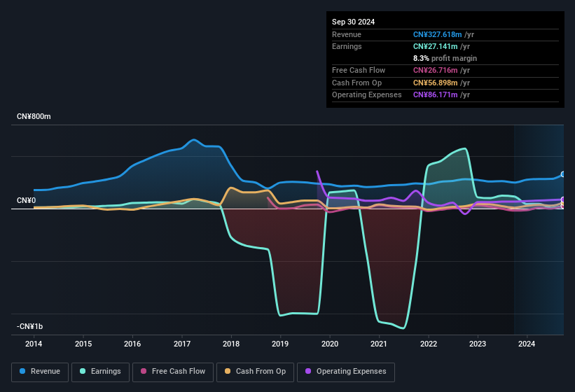
Task: Click the CN¥86.171m operating expenses value
Action: pyautogui.click(x=436, y=95)
